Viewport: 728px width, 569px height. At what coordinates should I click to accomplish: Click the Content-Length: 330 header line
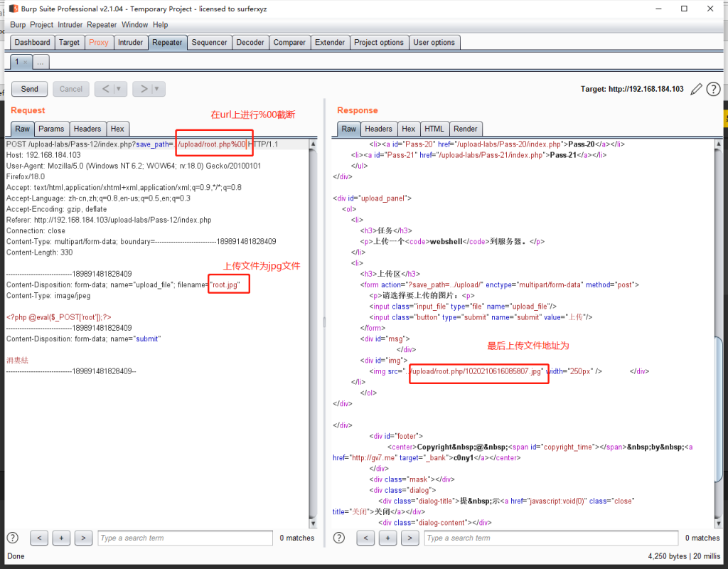point(40,252)
